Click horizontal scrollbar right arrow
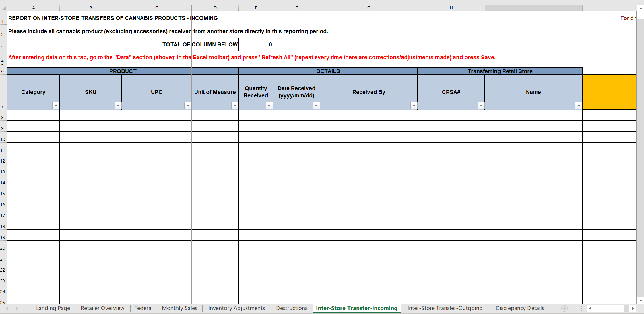 (633, 308)
